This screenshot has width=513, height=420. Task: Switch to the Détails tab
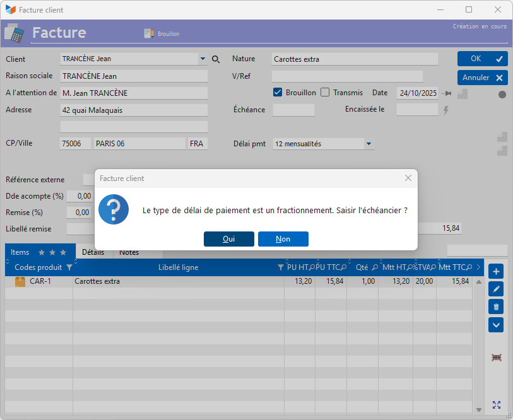(x=93, y=252)
